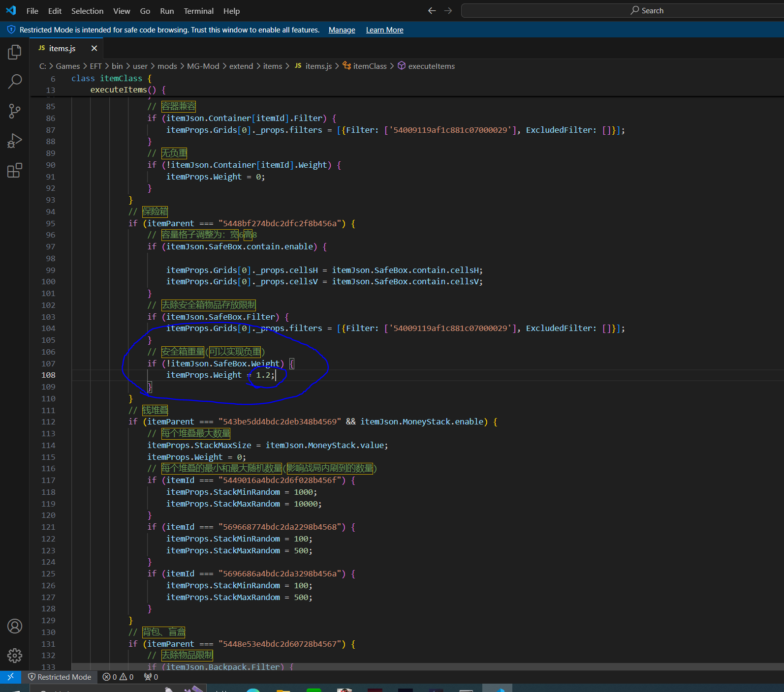Click 'itemJson.SafeBox.contain.cellsH' on line 99

pos(405,271)
